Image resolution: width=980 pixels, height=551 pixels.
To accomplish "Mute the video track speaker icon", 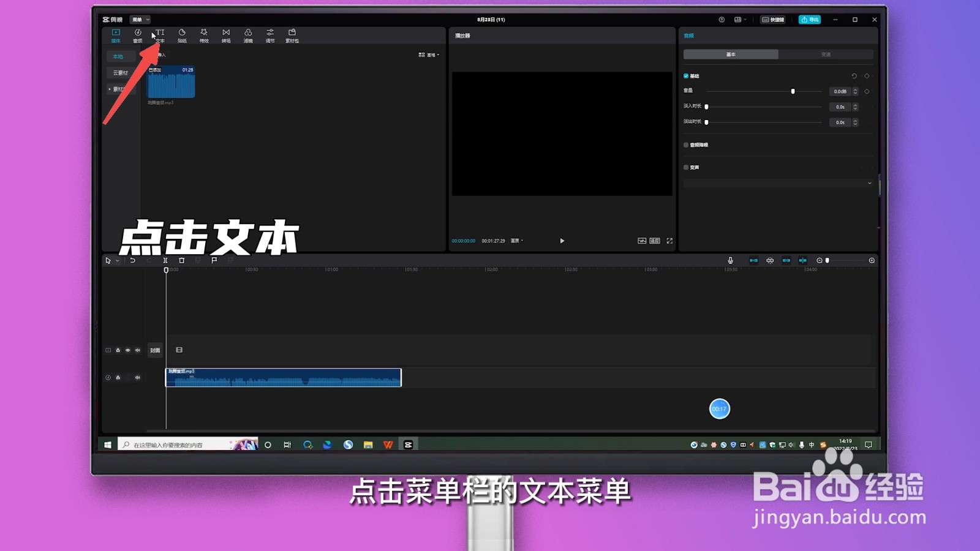I will point(138,350).
